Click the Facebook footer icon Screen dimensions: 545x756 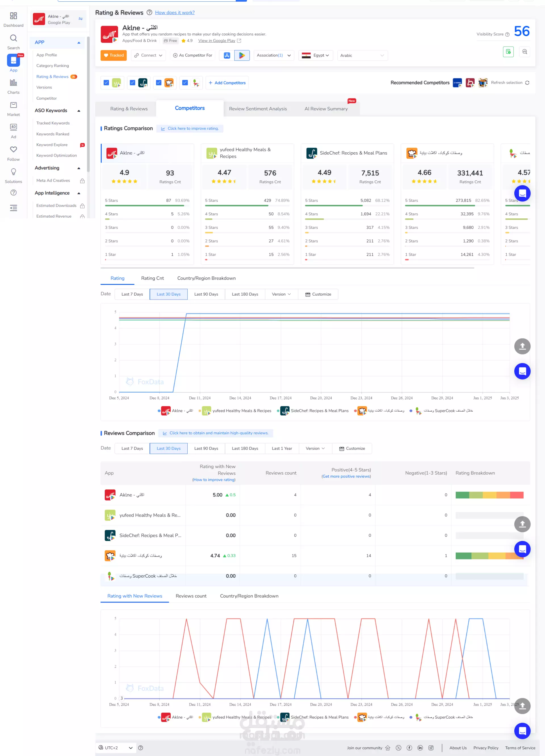tap(409, 748)
